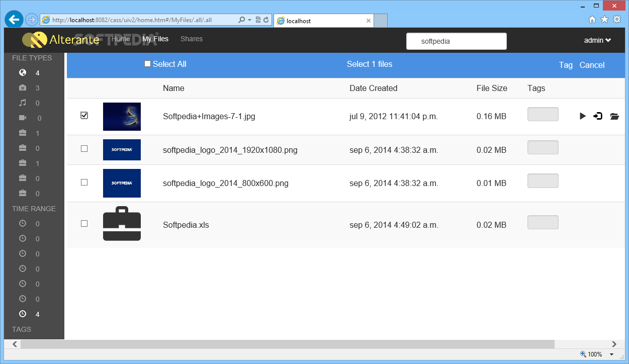Open softpedia_logo_2014_1920x1080.png thumbnail
629x364 pixels.
click(x=122, y=150)
